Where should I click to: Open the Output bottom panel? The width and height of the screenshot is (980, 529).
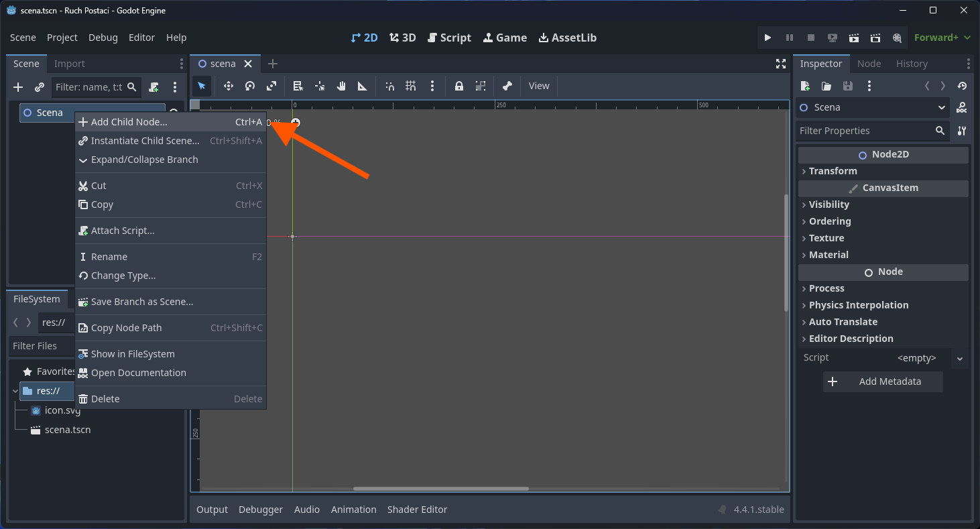(212, 510)
